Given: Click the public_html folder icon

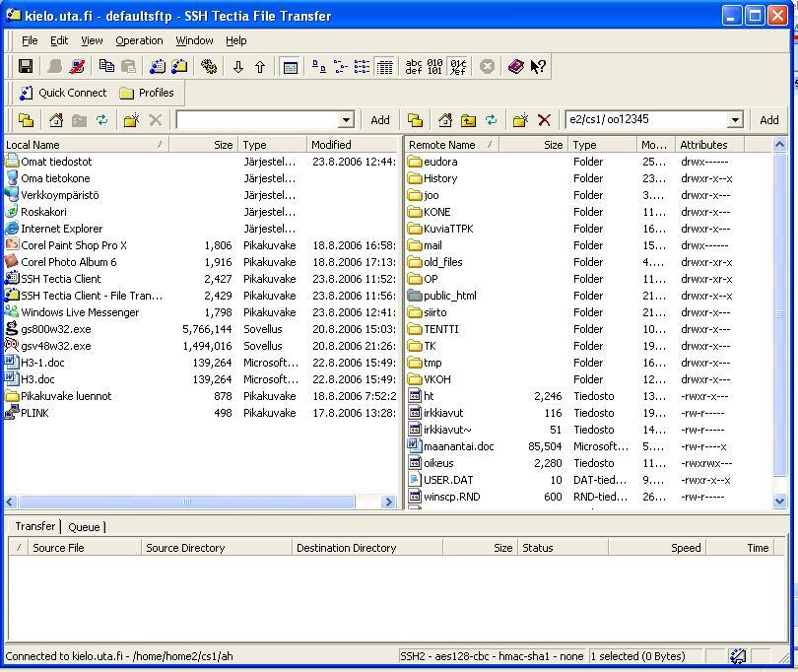Looking at the screenshot, I should pos(416,296).
